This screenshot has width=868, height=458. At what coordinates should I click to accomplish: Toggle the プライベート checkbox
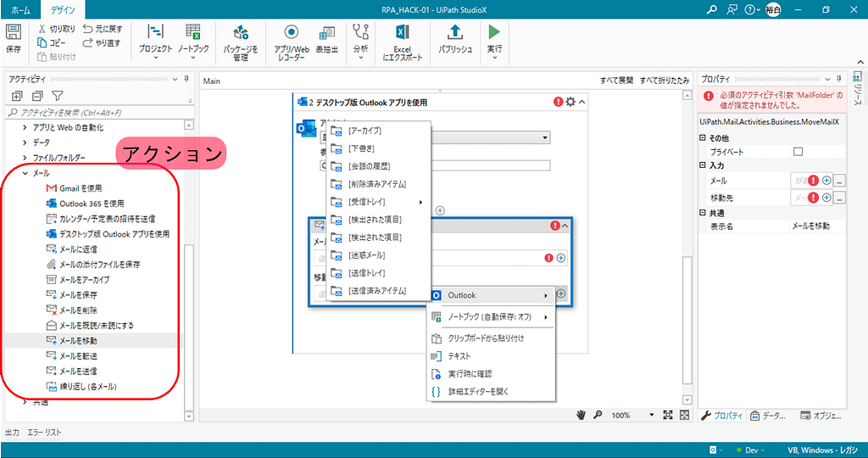point(798,151)
